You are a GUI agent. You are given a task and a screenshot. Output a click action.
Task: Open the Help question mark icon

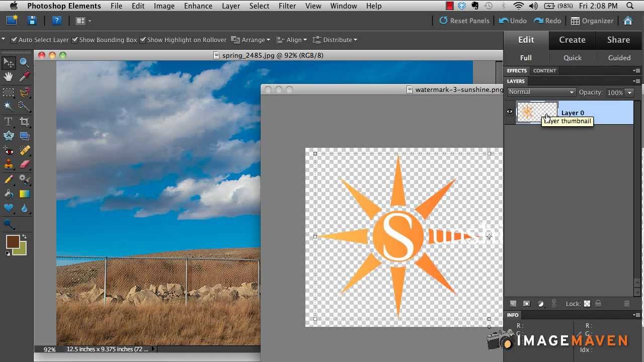coord(57,21)
